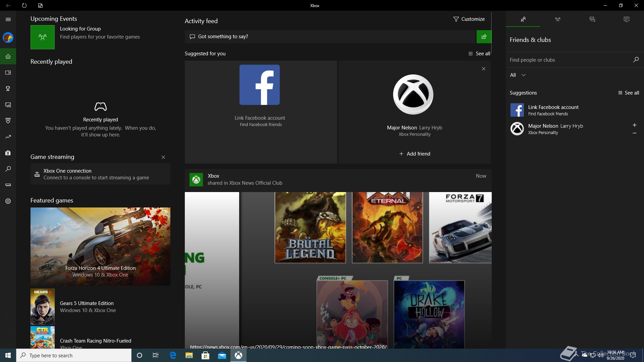Click the refresh icon in title bar

[x=24, y=5]
